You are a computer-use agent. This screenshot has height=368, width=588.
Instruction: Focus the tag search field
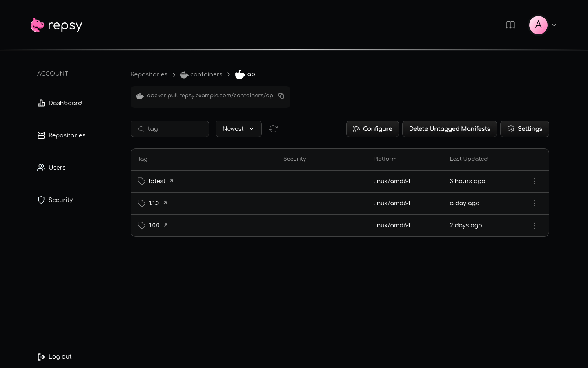pyautogui.click(x=170, y=129)
